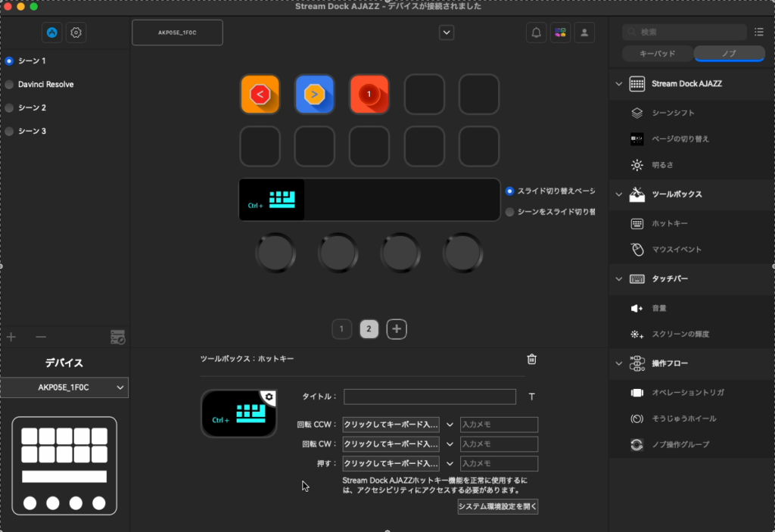
Task: Switch to the ノブ tab
Action: 729,53
